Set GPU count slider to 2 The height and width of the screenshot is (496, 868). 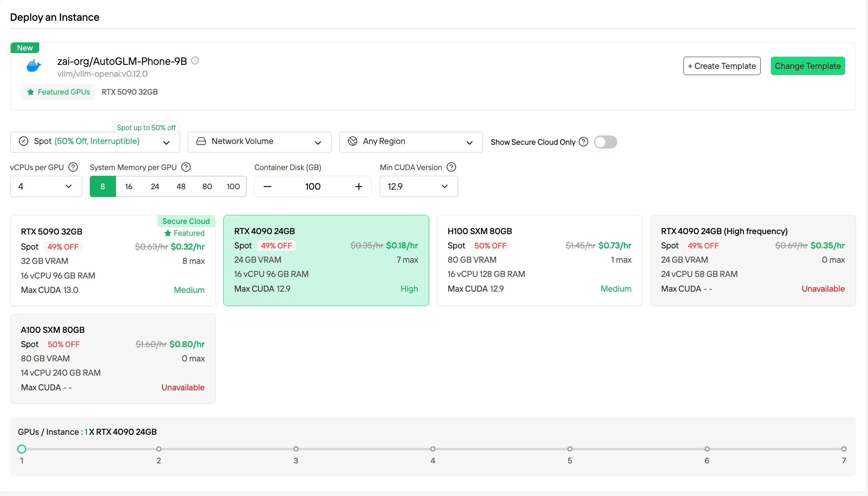click(x=159, y=449)
